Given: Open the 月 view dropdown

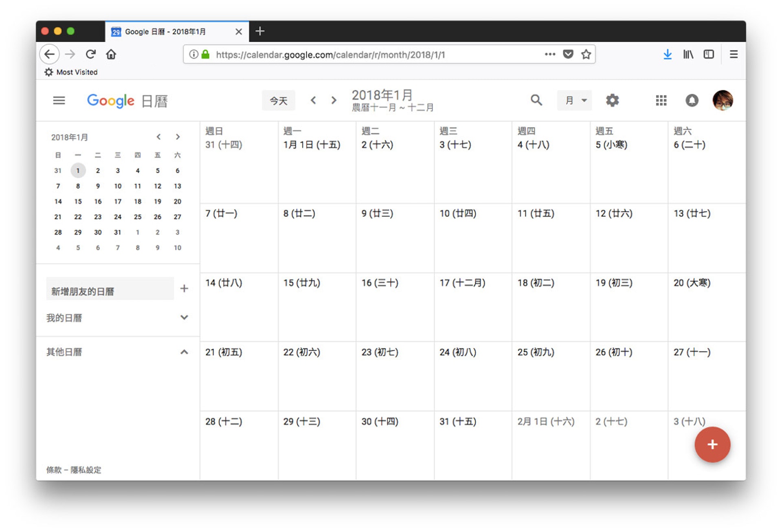Looking at the screenshot, I should click(x=574, y=100).
